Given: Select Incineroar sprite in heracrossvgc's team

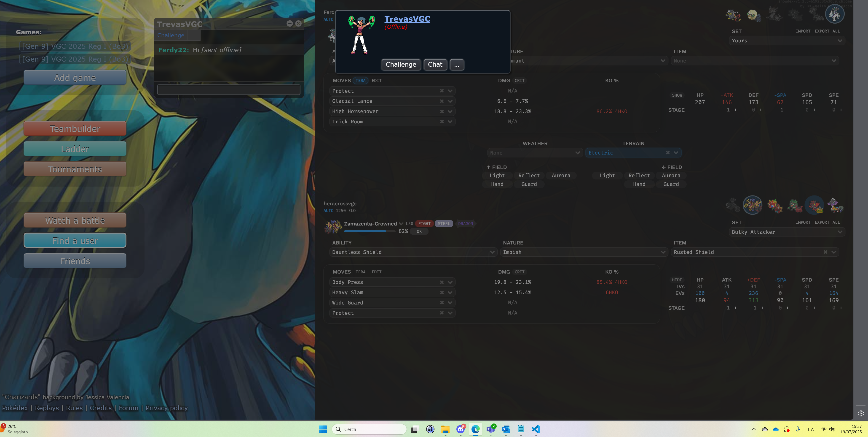Looking at the screenshot, I should 814,205.
